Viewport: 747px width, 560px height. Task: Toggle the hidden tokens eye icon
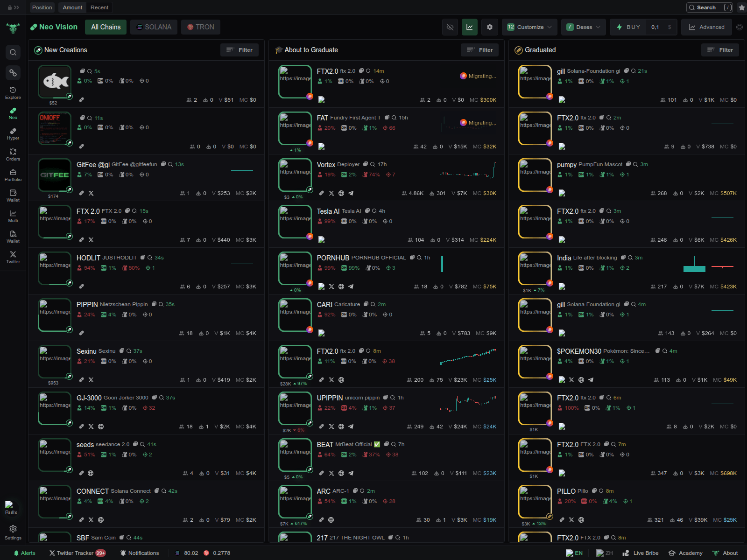click(450, 27)
